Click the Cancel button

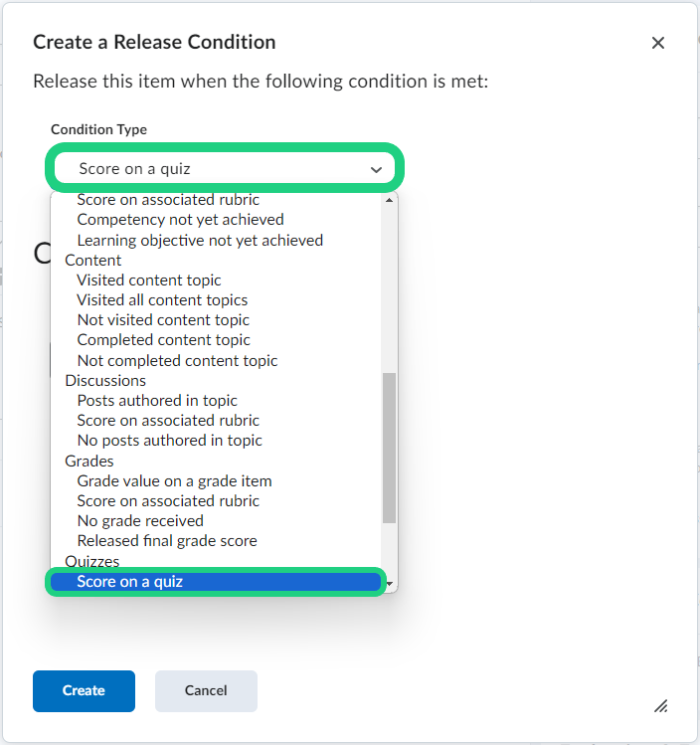pos(206,690)
